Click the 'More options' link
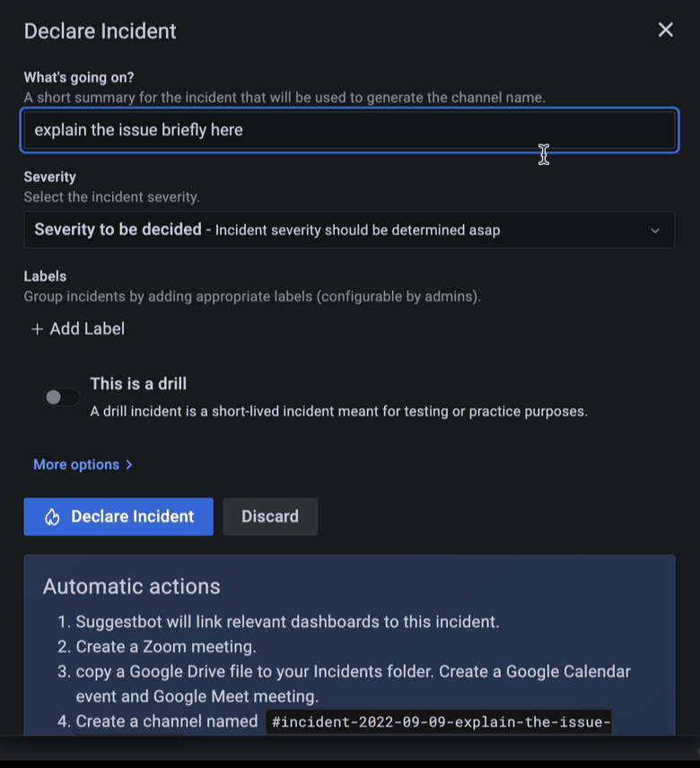This screenshot has width=700, height=768. click(75, 465)
